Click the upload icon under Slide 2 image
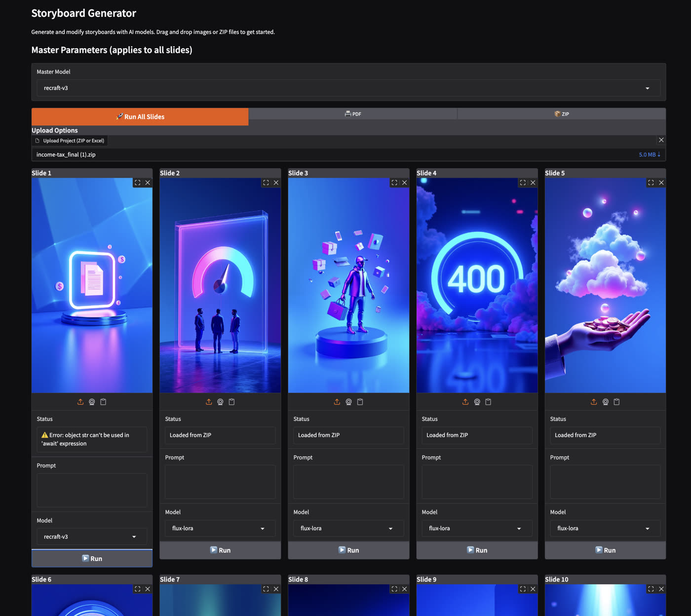691x616 pixels. [209, 402]
